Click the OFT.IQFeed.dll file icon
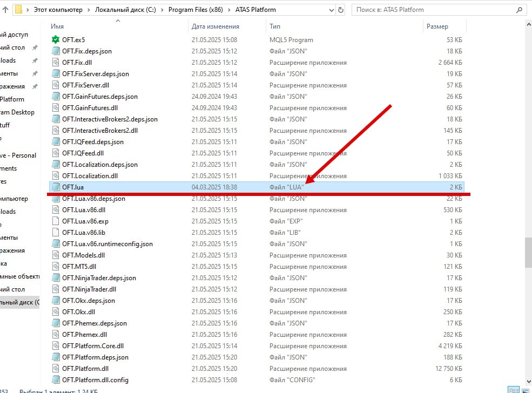532x393 pixels. click(x=56, y=153)
